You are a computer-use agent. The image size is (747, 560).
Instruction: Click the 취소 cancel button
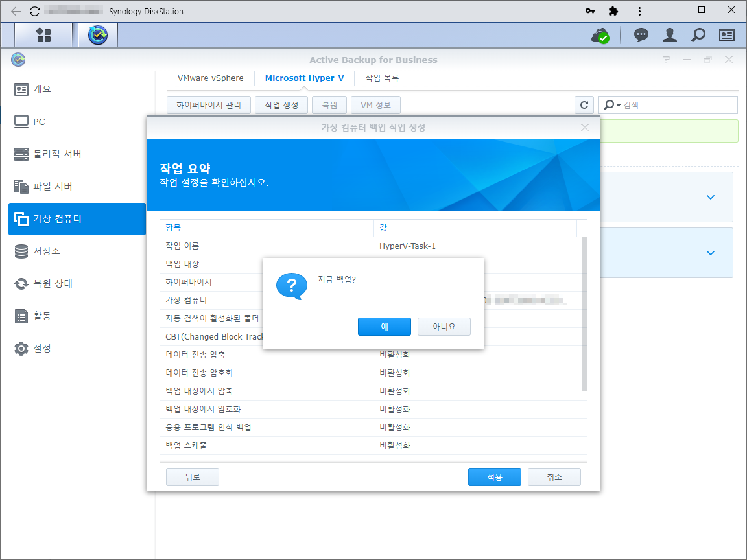[x=554, y=476]
